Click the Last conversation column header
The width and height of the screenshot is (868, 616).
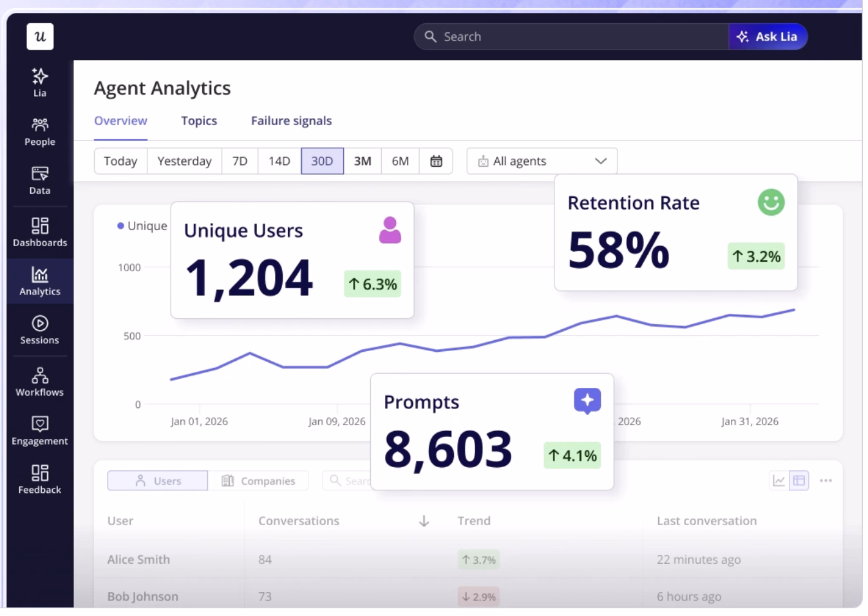click(x=707, y=521)
